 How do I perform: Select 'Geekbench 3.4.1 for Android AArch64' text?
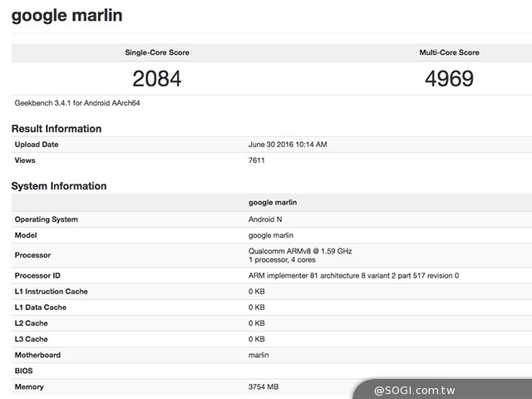[x=77, y=103]
